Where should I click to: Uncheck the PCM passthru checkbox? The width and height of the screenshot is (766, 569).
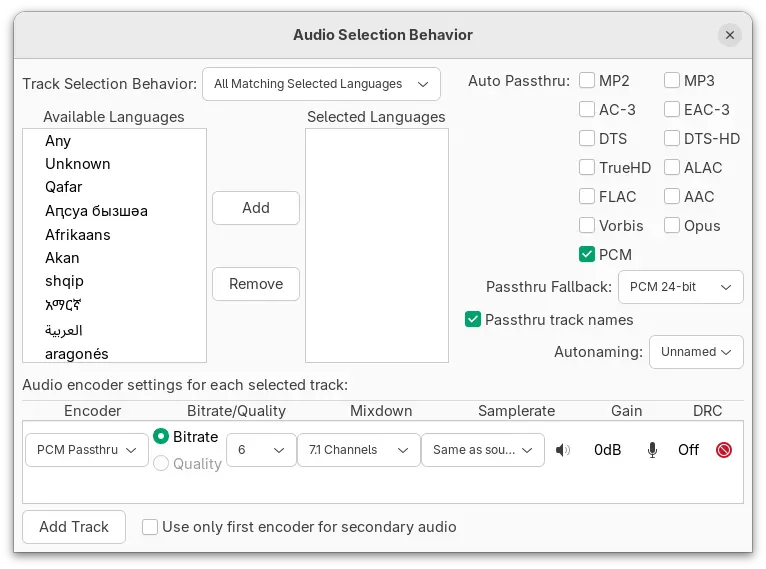coord(588,254)
